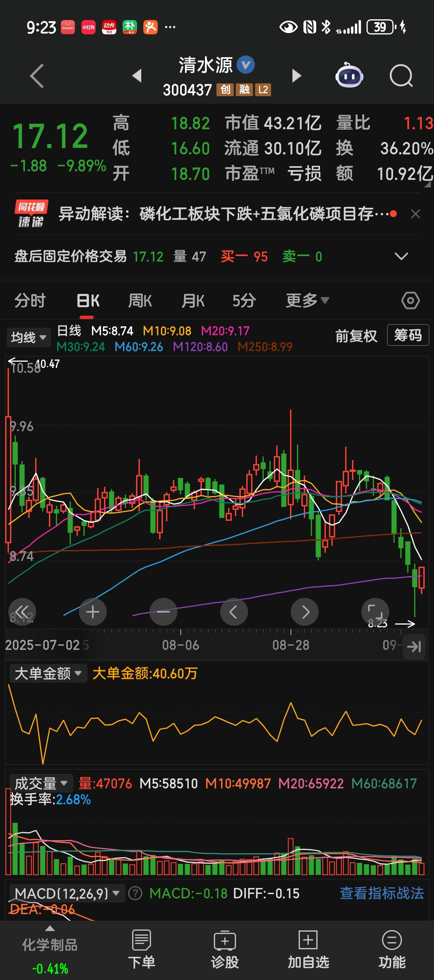Go back with the top-left arrow
This screenshot has width=434, height=980.
coord(37,76)
